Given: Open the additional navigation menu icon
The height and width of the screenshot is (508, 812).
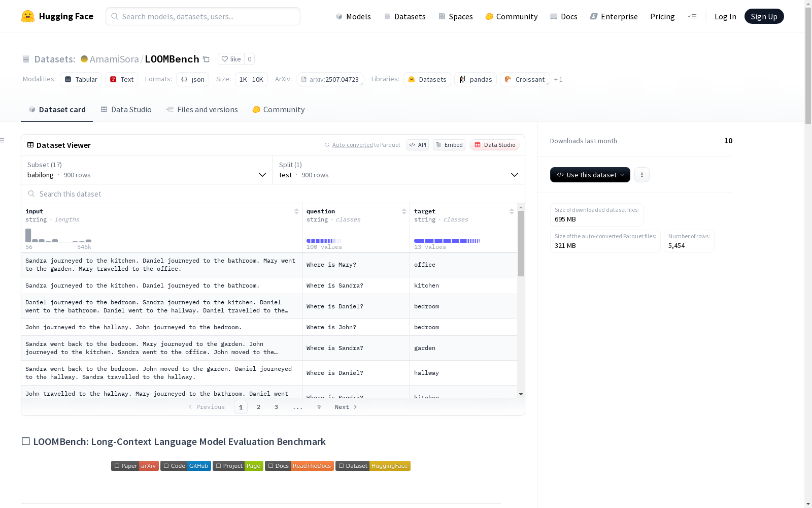Looking at the screenshot, I should [692, 16].
